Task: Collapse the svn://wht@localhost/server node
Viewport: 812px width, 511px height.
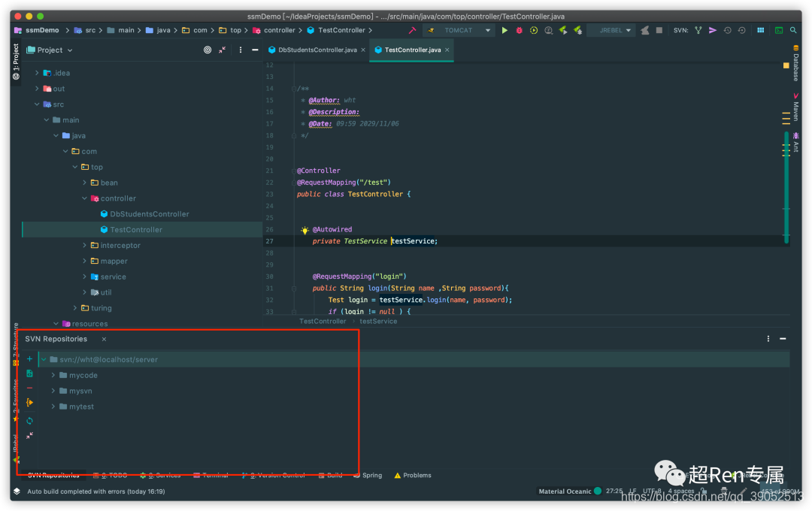Action: tap(44, 359)
